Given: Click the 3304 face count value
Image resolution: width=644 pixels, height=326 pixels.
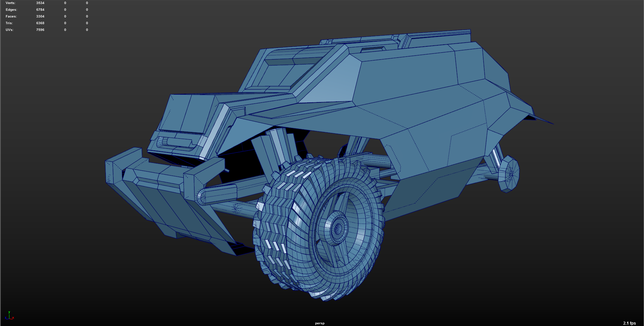Looking at the screenshot, I should point(40,16).
